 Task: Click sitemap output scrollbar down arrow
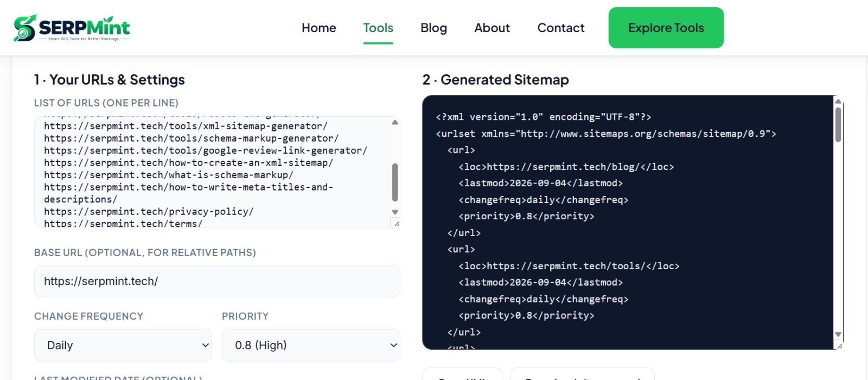coord(838,334)
